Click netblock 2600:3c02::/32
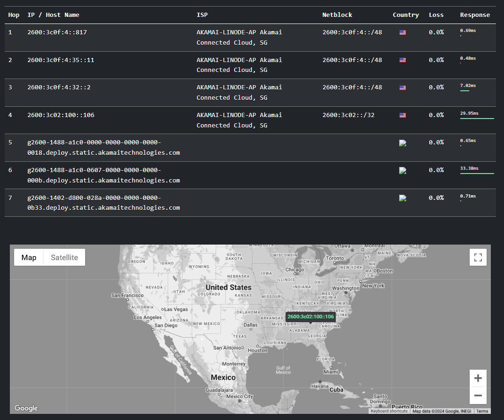504x420 pixels. [x=348, y=115]
